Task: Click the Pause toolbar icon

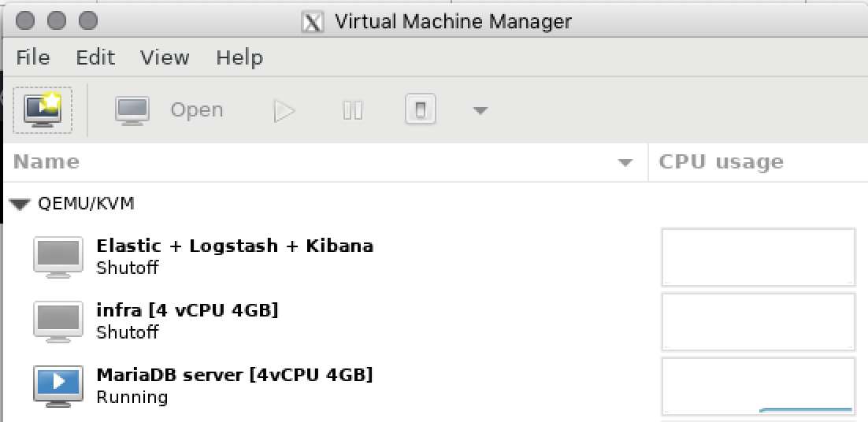Action: [353, 110]
